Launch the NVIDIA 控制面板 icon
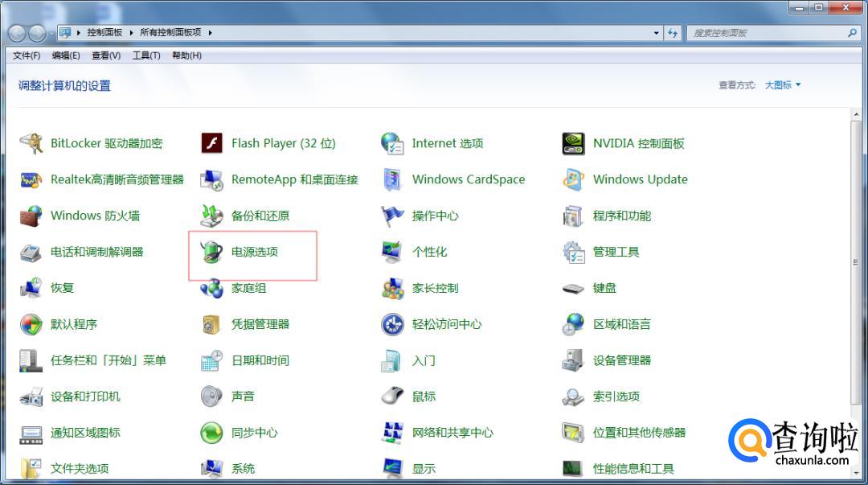Image resolution: width=868 pixels, height=485 pixels. (x=573, y=143)
